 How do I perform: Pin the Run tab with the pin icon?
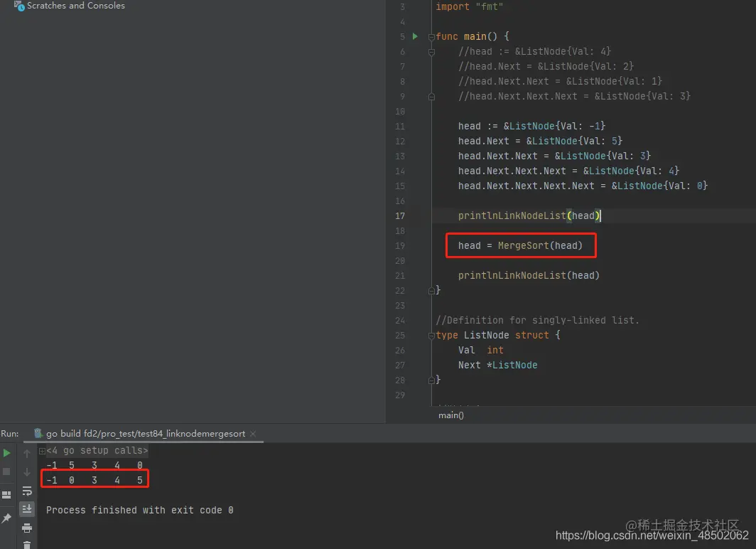point(7,518)
